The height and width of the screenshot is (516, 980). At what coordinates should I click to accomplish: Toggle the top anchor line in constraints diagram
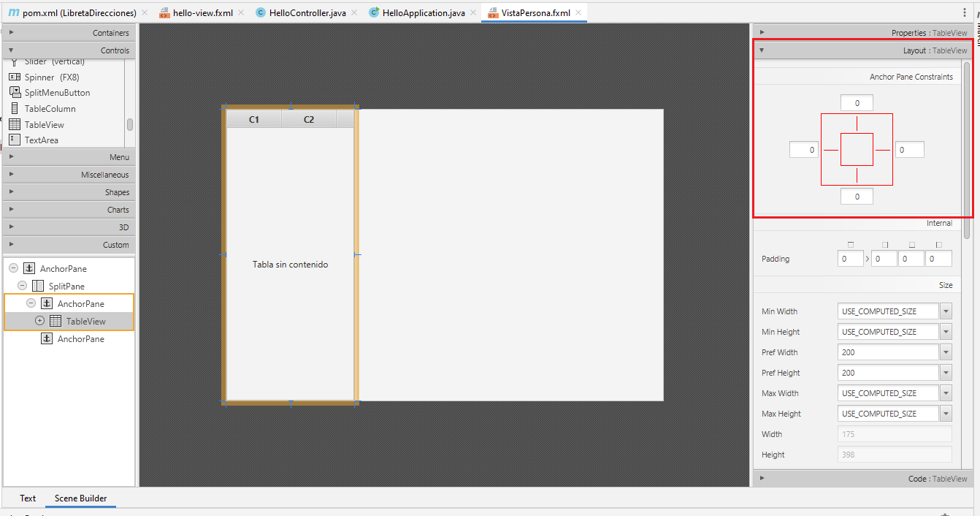(857, 124)
